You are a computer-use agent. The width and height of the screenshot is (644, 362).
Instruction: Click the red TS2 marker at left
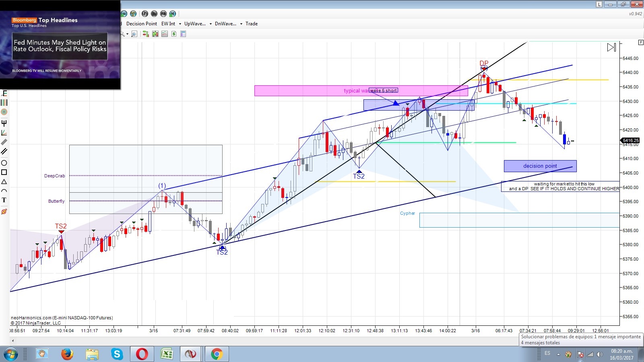(61, 226)
